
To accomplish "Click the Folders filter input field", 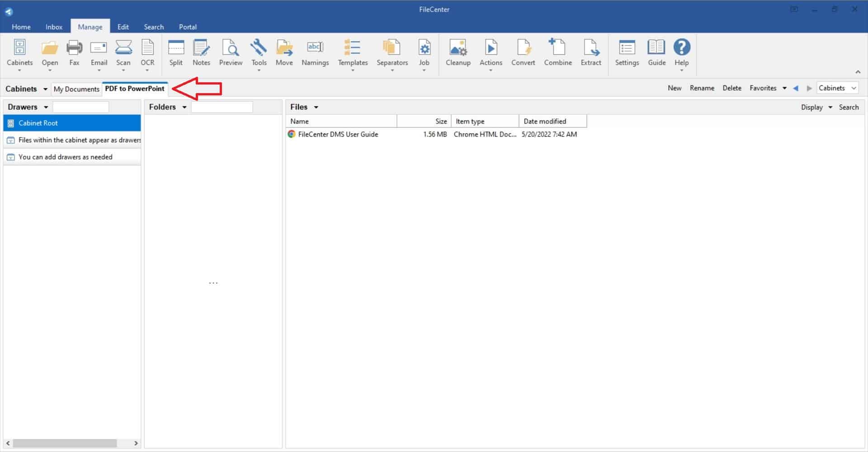I will pos(222,107).
